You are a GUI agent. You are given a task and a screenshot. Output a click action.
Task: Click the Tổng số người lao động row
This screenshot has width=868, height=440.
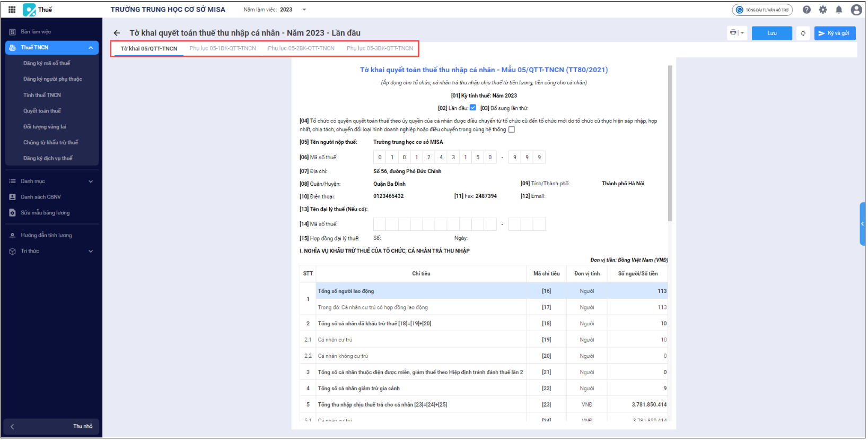[484, 291]
